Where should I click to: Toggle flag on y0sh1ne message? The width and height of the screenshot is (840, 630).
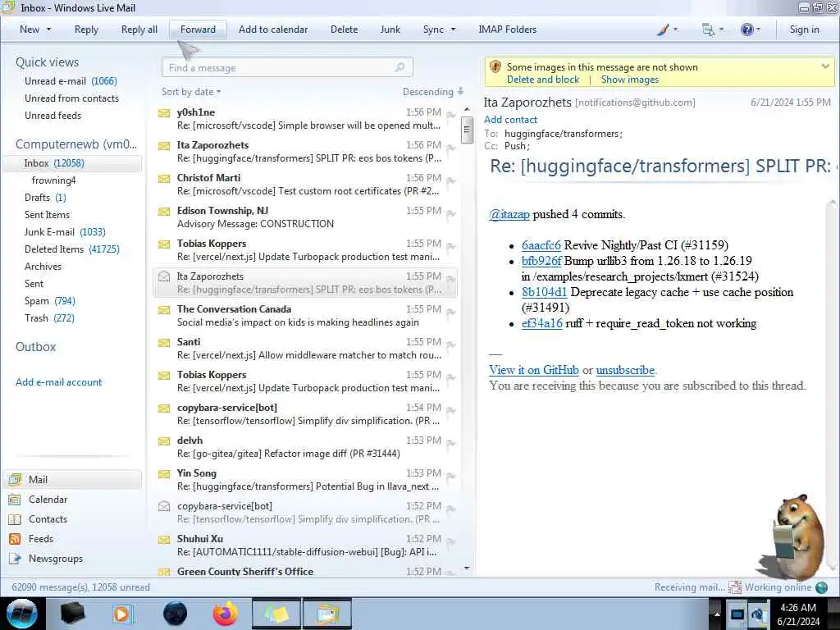[x=451, y=115]
